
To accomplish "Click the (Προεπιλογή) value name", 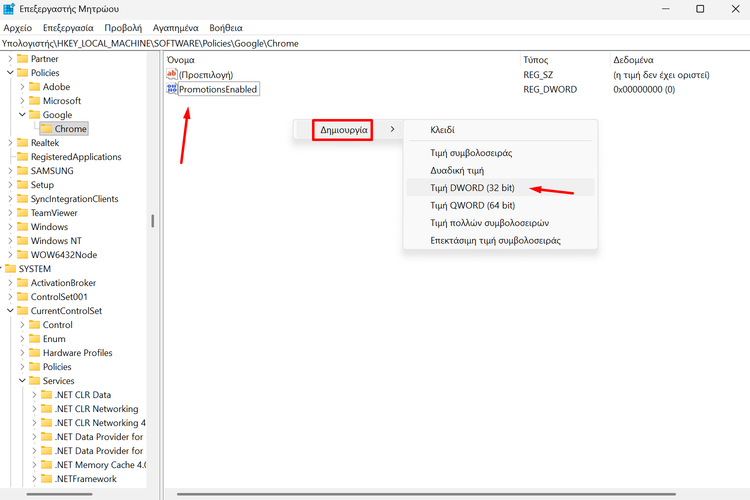I will tap(206, 75).
